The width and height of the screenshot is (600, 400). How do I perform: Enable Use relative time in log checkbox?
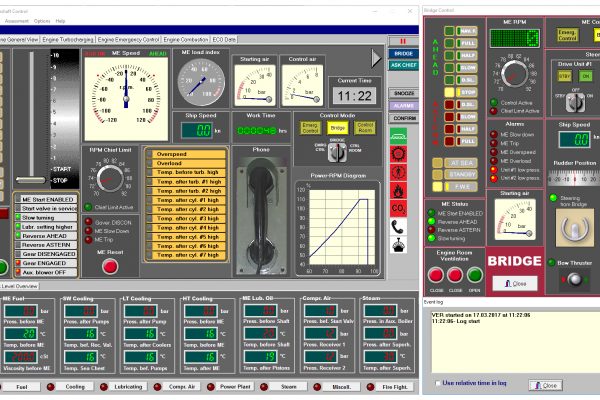pyautogui.click(x=438, y=383)
